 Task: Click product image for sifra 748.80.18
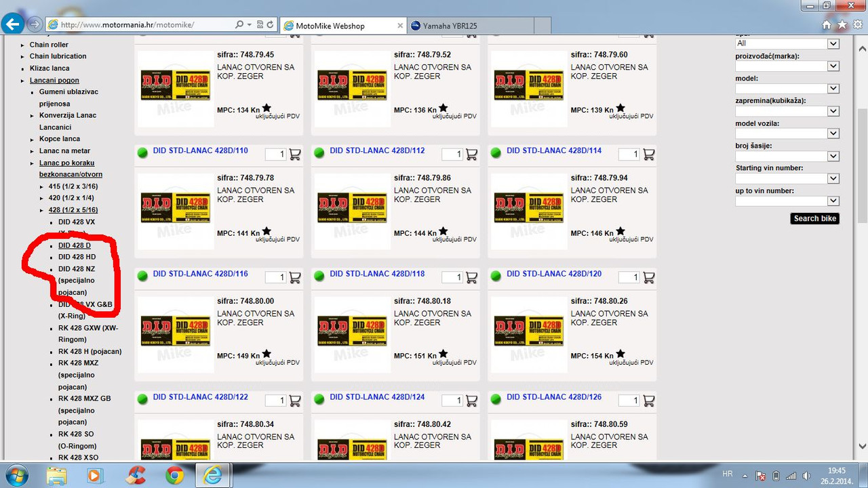[353, 335]
